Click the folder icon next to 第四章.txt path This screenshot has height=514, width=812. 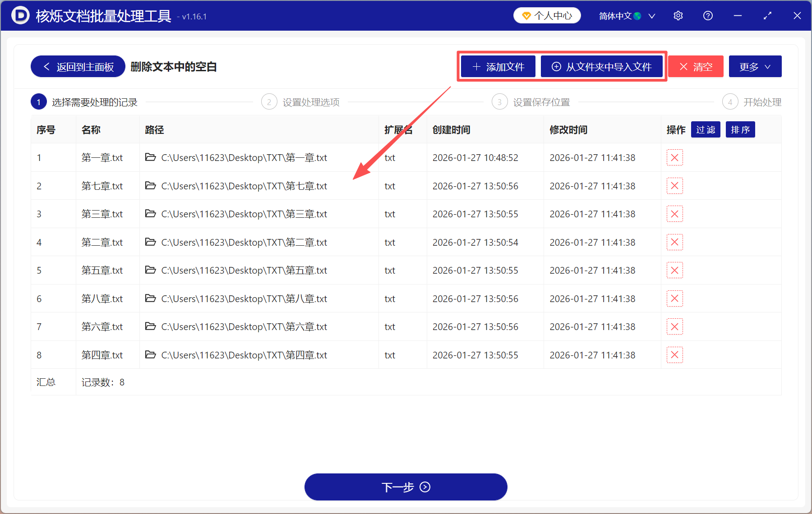[x=151, y=355]
